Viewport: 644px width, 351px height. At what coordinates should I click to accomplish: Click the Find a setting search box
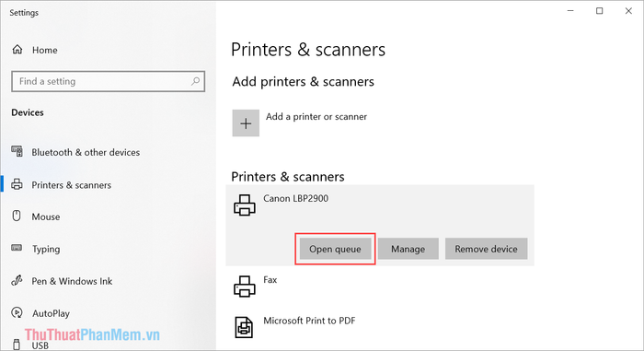pos(108,81)
